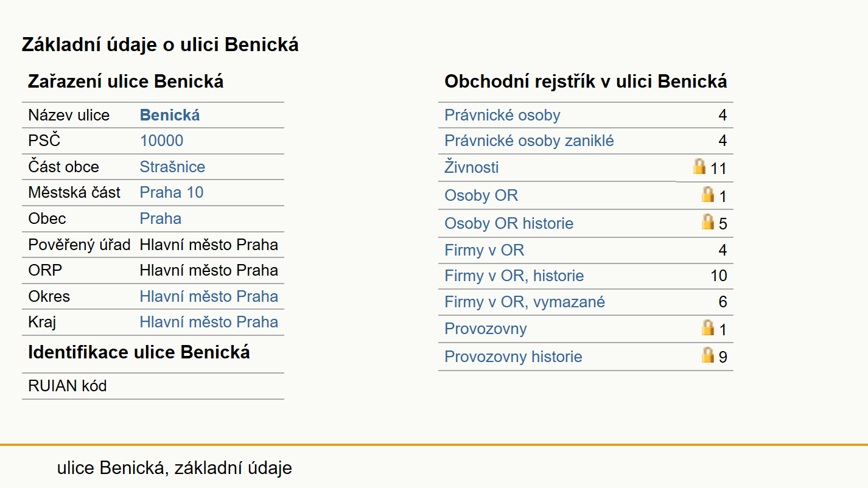Open the Provozovny historie link
This screenshot has width=868, height=488.
coord(513,357)
